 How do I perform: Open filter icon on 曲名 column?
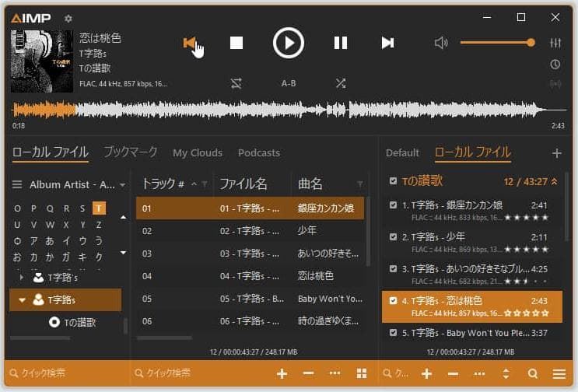click(359, 184)
